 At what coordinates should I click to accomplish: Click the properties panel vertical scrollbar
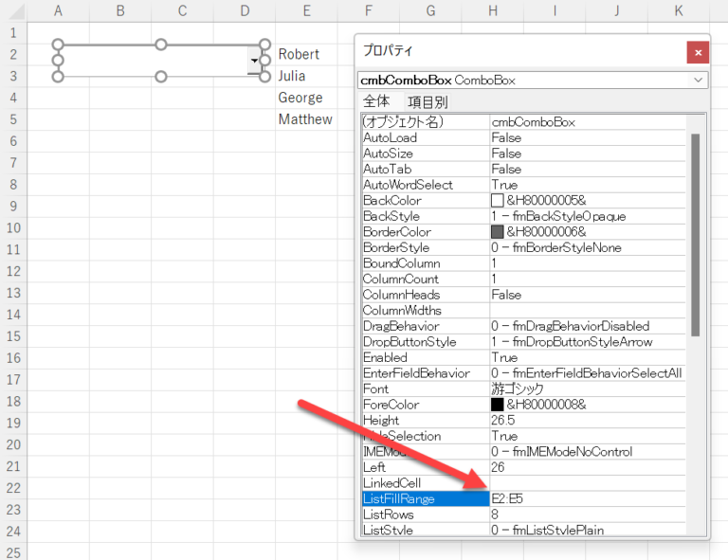695,235
